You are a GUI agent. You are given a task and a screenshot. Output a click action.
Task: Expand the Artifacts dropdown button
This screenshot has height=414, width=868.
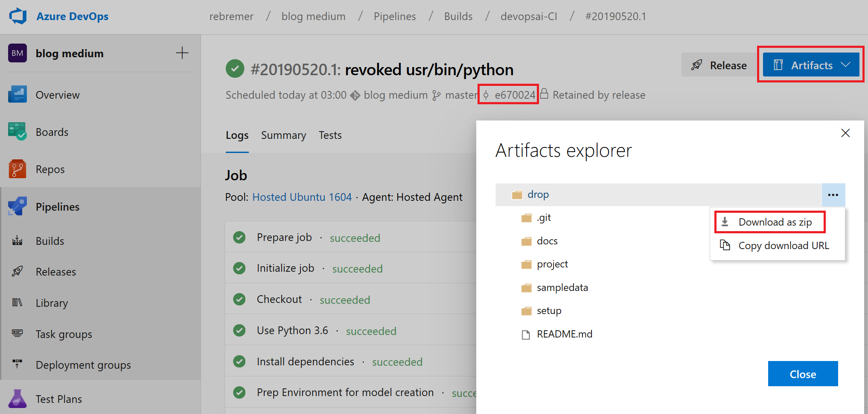pyautogui.click(x=811, y=65)
